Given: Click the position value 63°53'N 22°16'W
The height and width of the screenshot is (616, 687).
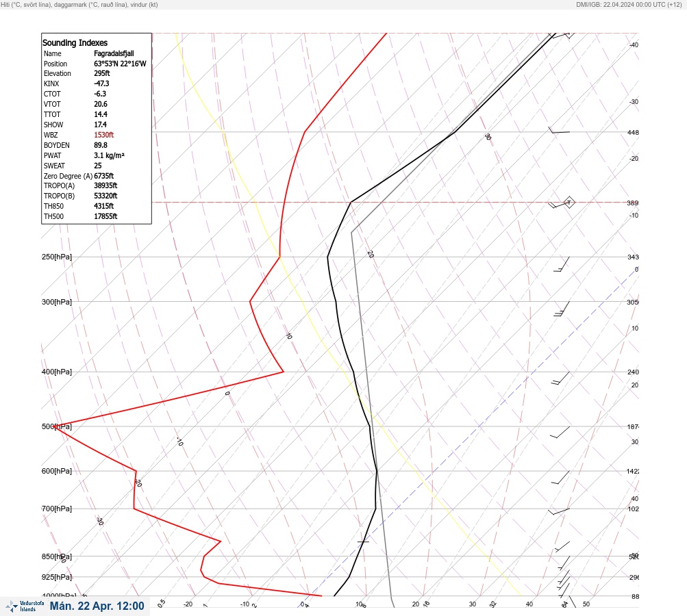Looking at the screenshot, I should [x=120, y=64].
